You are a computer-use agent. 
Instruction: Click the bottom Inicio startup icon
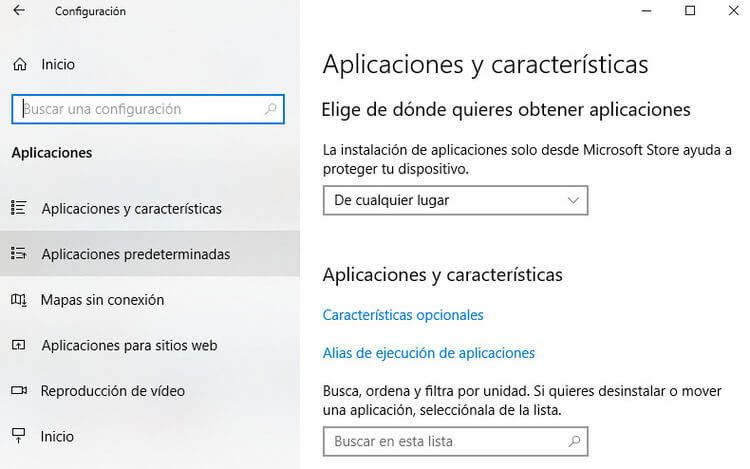pyautogui.click(x=19, y=436)
